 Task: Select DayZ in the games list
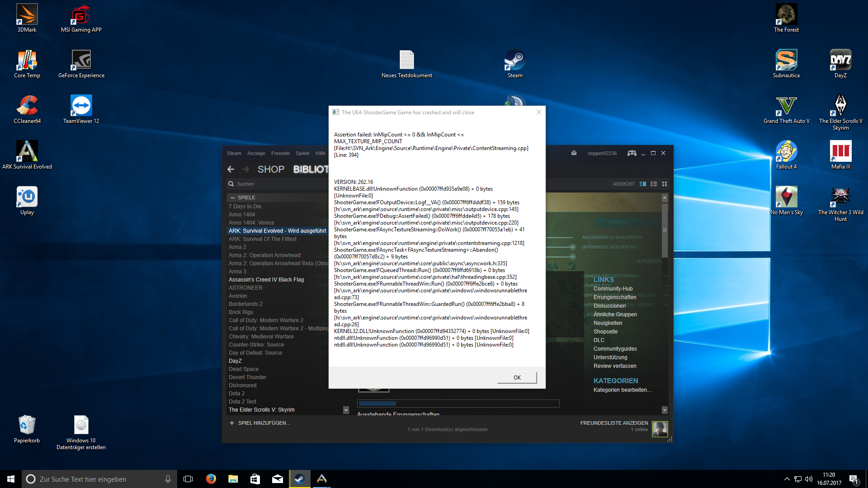[x=235, y=361]
